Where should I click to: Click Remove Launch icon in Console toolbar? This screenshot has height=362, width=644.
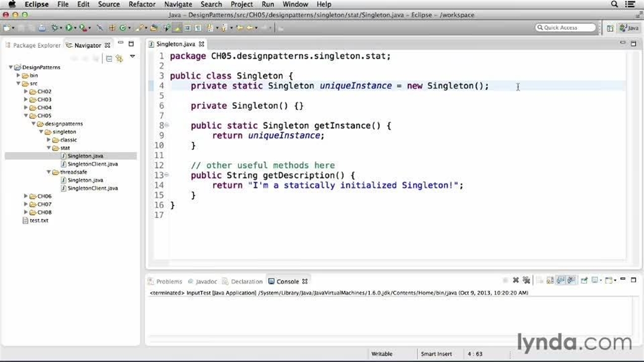(x=516, y=281)
